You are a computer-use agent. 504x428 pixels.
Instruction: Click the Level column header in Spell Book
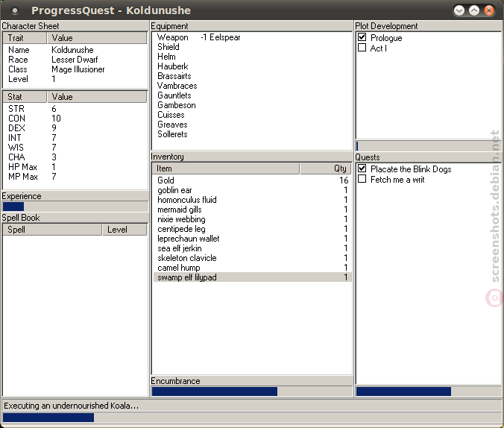pos(125,230)
